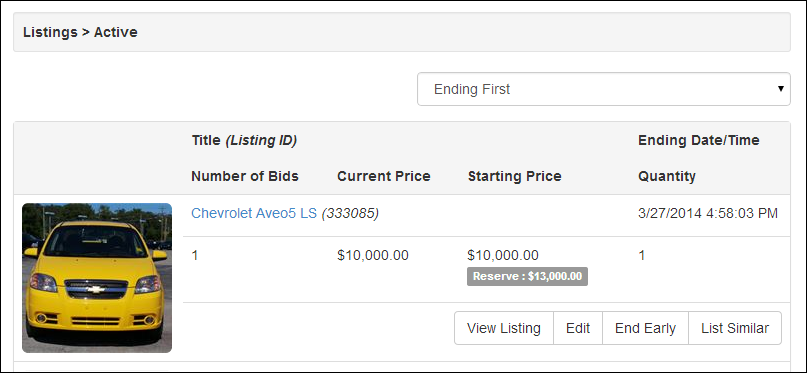Click the Number of Bids header
This screenshot has width=807, height=373.
click(245, 176)
